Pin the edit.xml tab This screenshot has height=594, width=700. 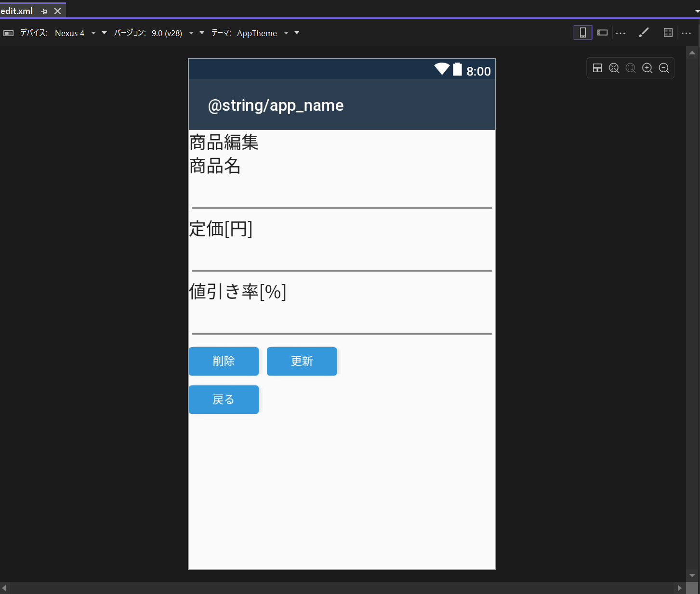tap(44, 11)
